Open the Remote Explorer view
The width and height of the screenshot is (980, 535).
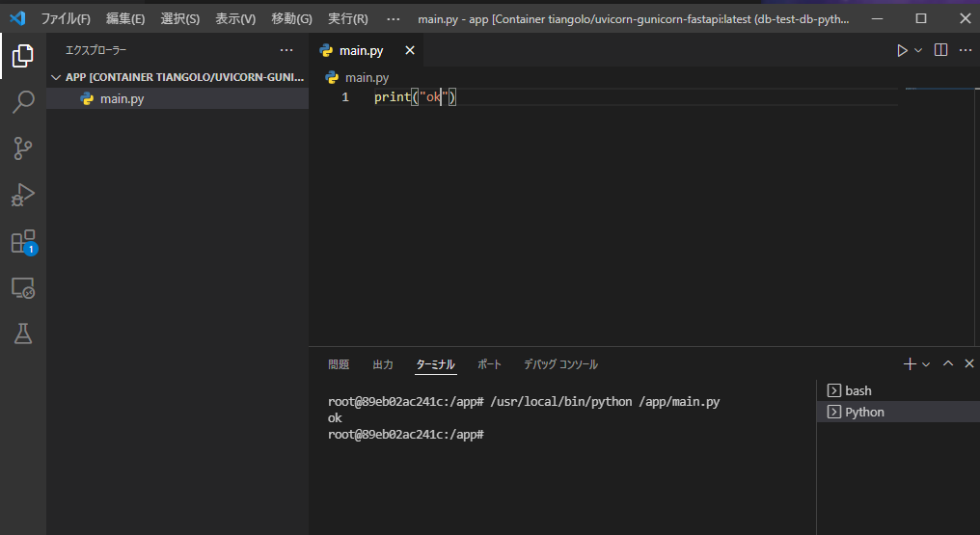23,287
